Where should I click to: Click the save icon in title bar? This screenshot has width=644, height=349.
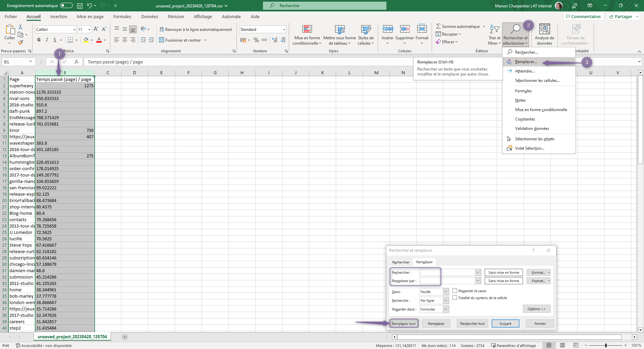80,6
